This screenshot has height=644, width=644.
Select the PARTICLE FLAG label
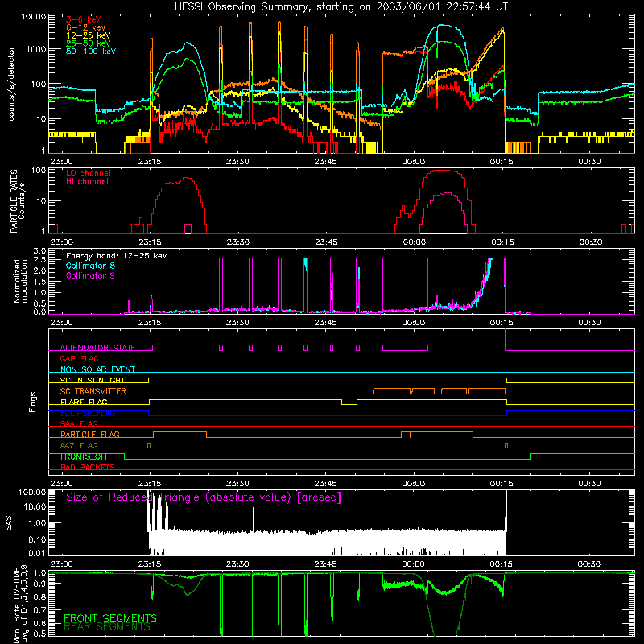pos(90,434)
